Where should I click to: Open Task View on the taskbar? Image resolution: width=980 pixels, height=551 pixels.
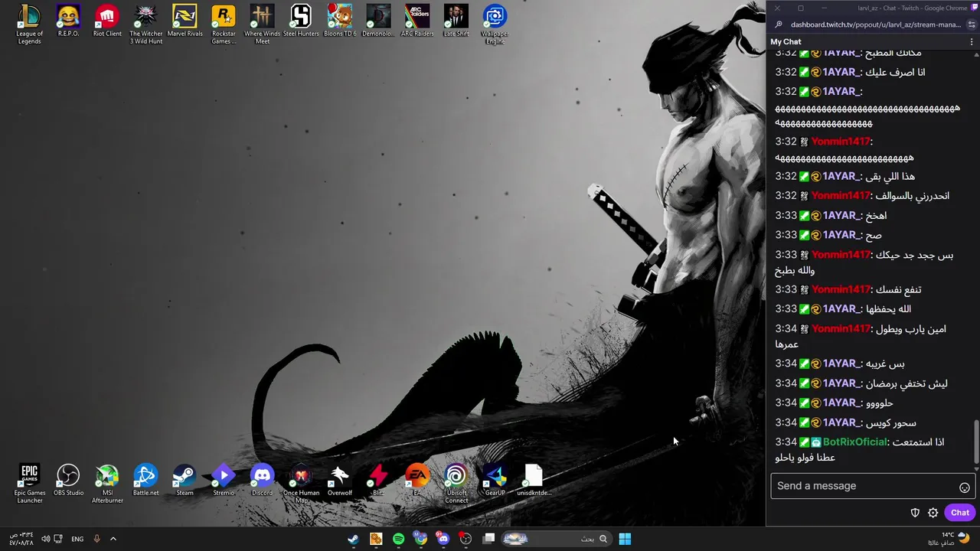pyautogui.click(x=489, y=539)
